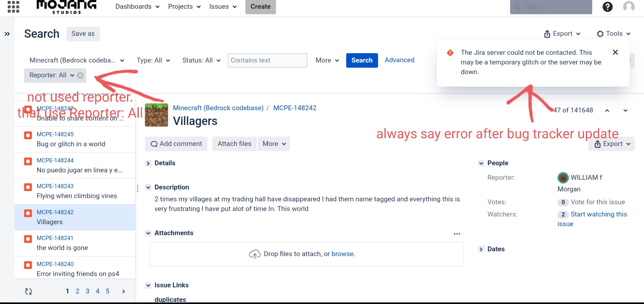Screen dimensions: 644x304
Task: Open the app switcher grid icon
Action: (x=13, y=6)
